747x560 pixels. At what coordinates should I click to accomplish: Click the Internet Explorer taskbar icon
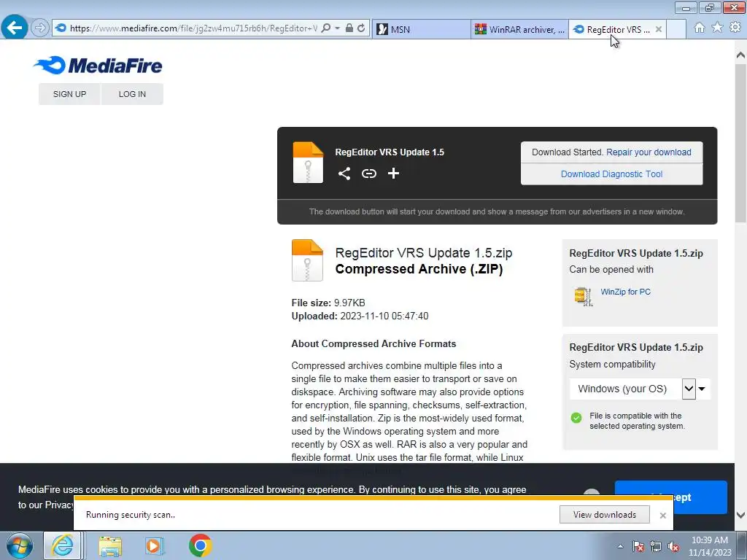tap(63, 545)
